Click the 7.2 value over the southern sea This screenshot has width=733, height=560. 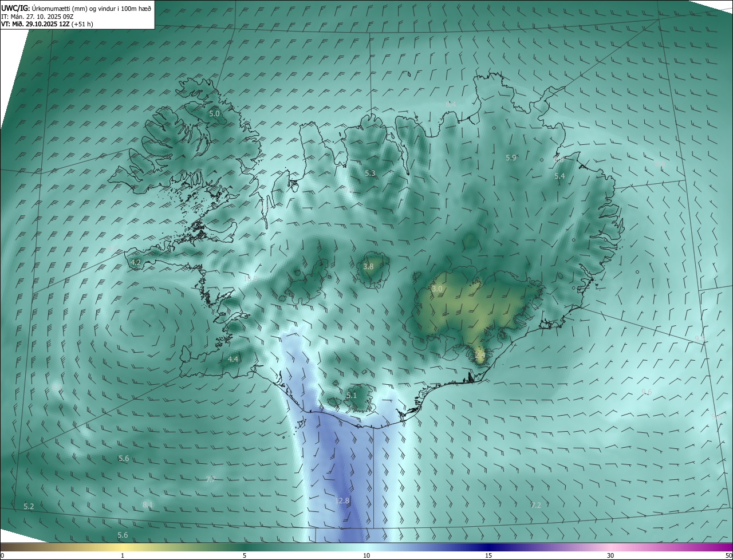pyautogui.click(x=535, y=505)
